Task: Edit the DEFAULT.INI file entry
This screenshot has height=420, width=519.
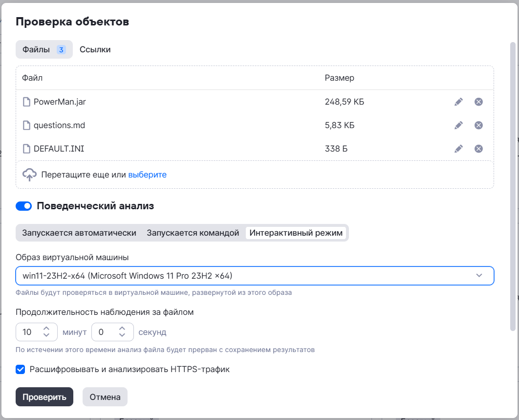Action: [458, 149]
